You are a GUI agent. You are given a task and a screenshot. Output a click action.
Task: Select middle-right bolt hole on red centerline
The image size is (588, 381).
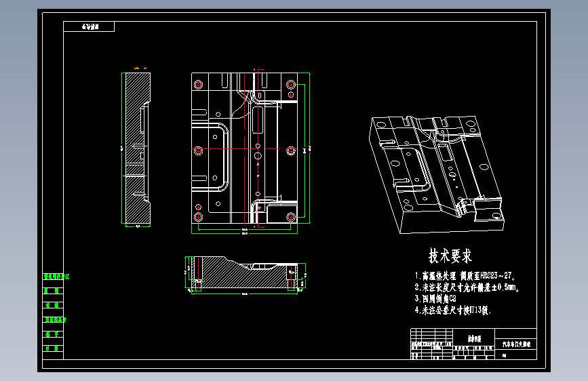click(291, 151)
